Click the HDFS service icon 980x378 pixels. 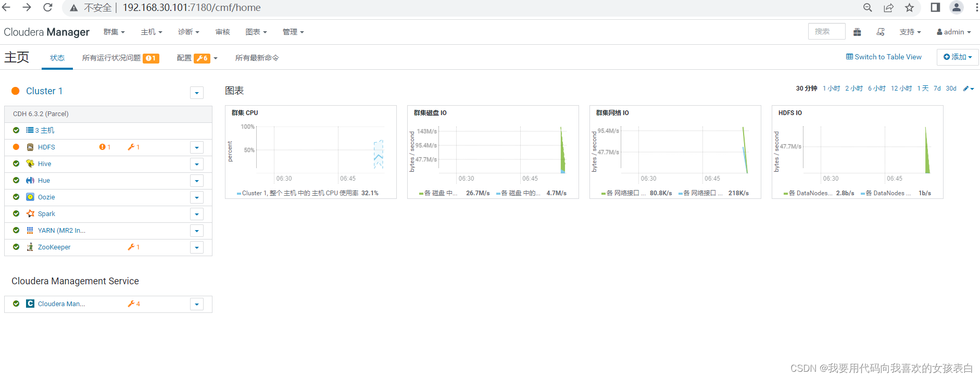point(30,147)
